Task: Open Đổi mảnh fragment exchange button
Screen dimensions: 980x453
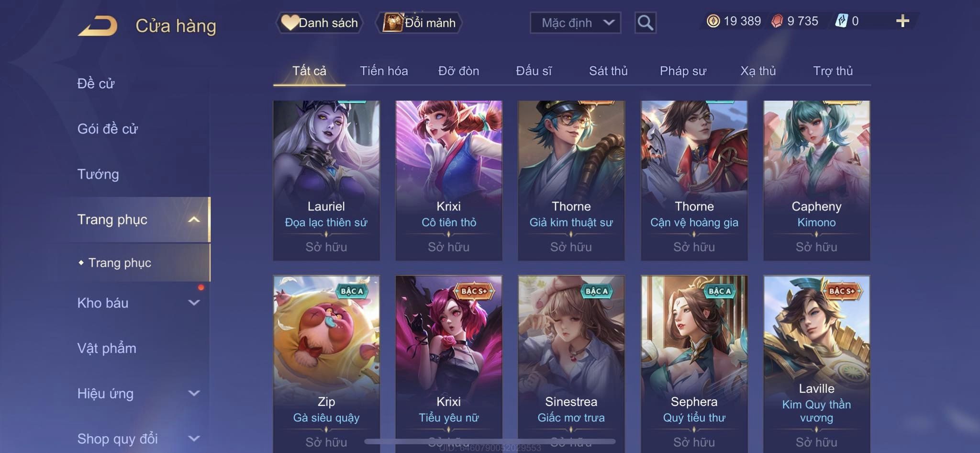Action: click(419, 23)
